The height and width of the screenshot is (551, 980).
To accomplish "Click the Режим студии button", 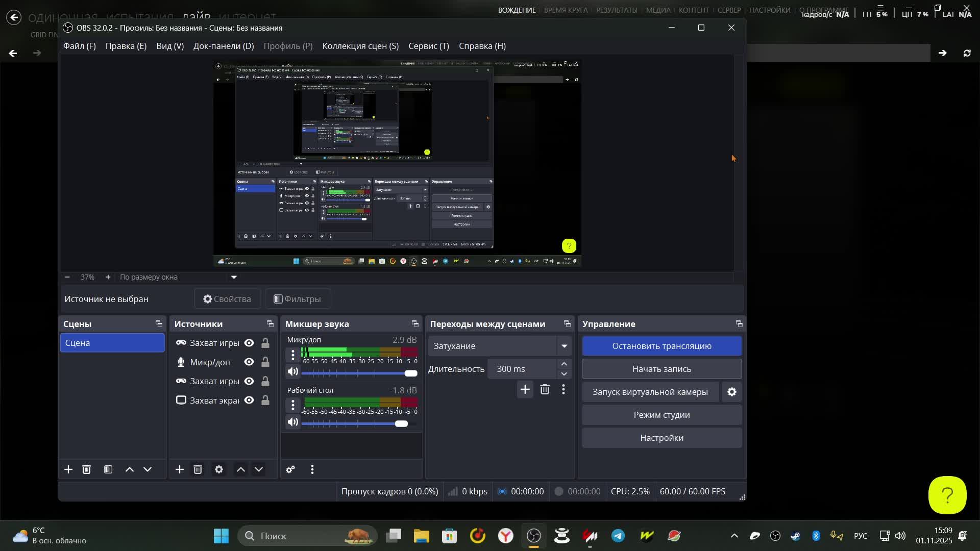I will point(661,415).
